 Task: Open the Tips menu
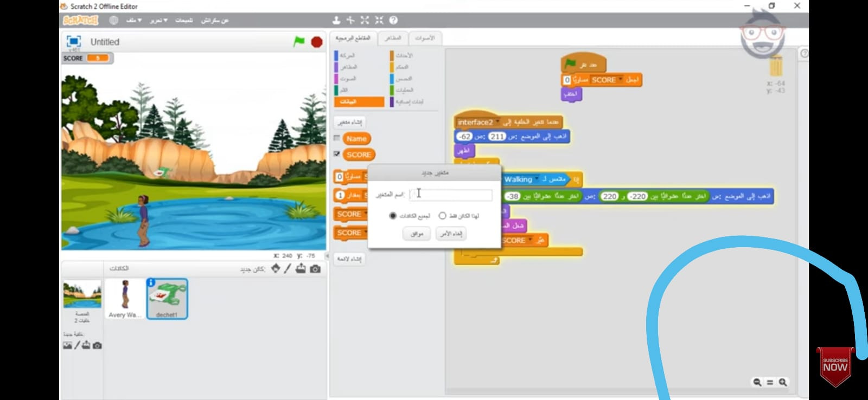(x=184, y=20)
